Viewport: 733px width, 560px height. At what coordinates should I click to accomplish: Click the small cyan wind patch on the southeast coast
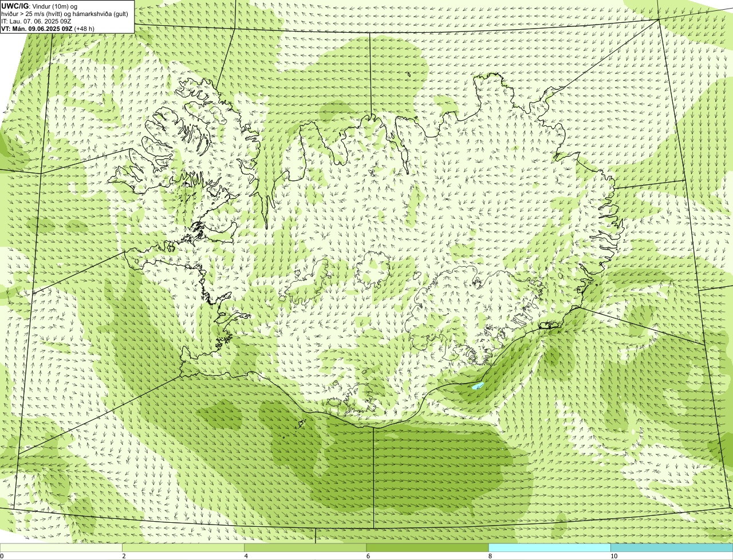[477, 386]
